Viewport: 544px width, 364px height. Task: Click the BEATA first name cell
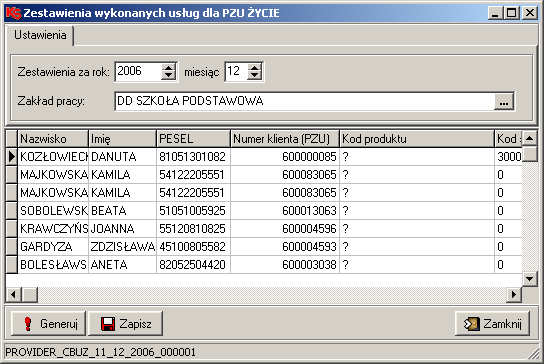122,211
